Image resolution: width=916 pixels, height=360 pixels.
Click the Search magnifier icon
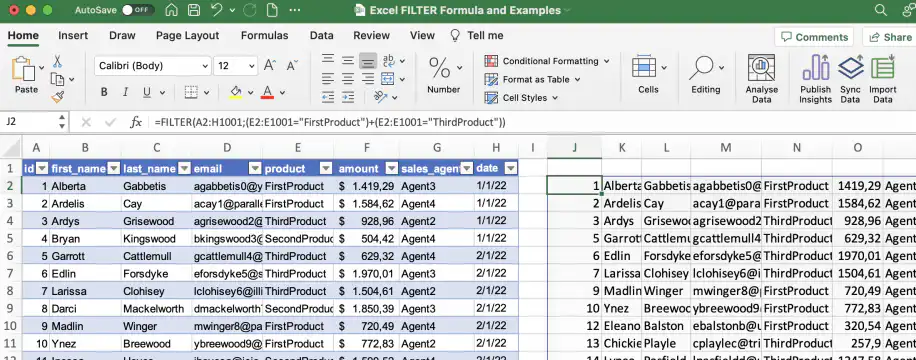tap(881, 10)
